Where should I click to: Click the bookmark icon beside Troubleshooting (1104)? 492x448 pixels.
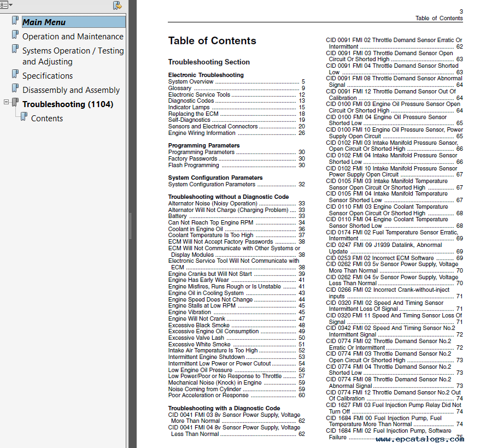coord(15,102)
